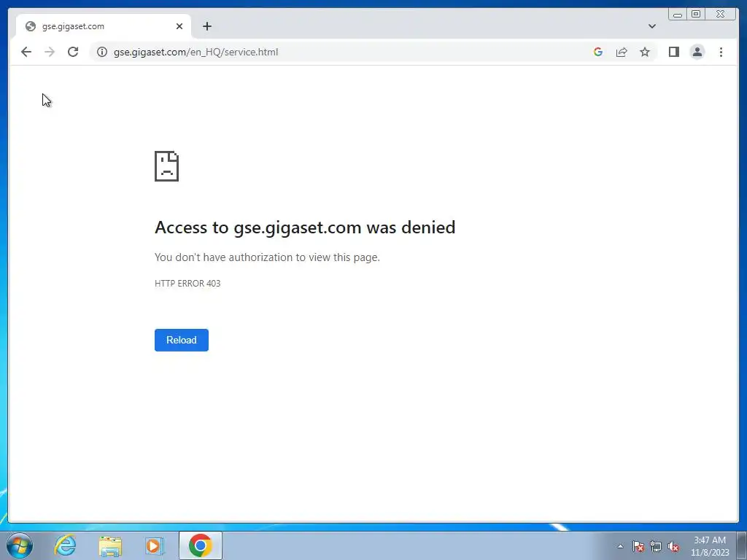
Task: Click 'You don't have authorization' message
Action: pos(267,257)
